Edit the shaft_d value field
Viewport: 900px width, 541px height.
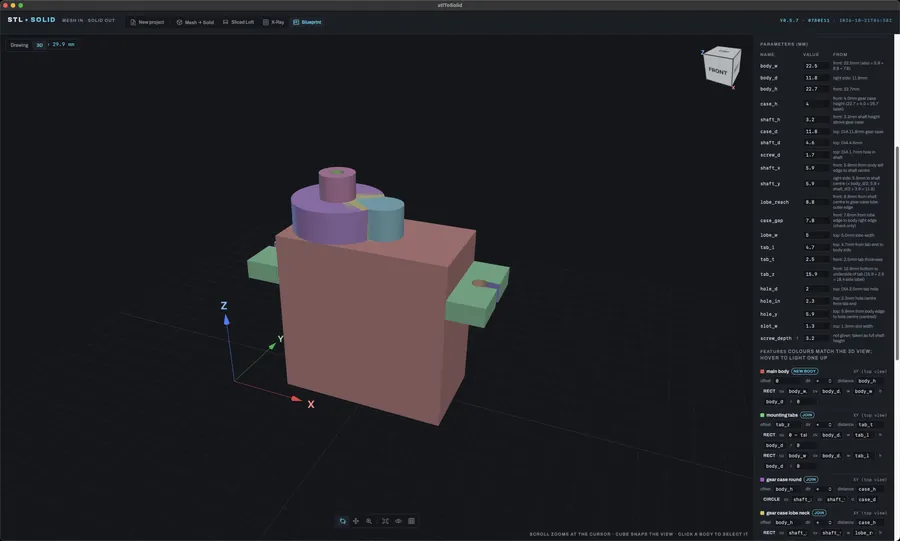coord(815,142)
